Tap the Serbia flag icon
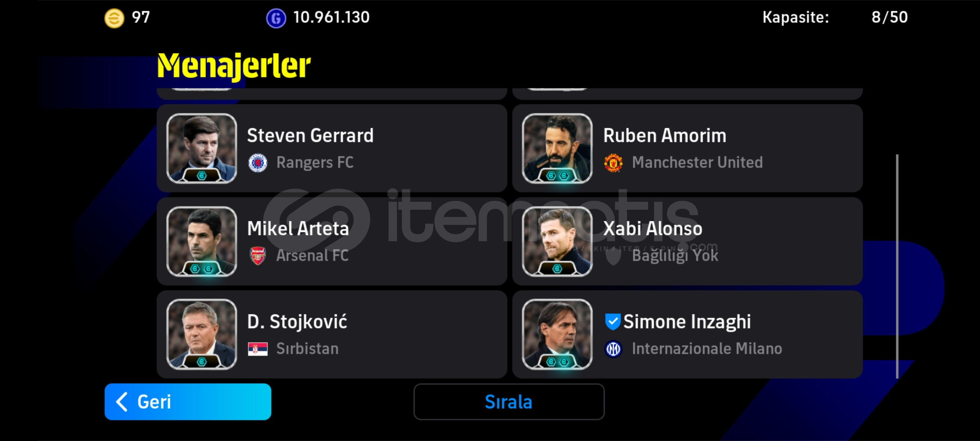The width and height of the screenshot is (980, 441). (258, 349)
